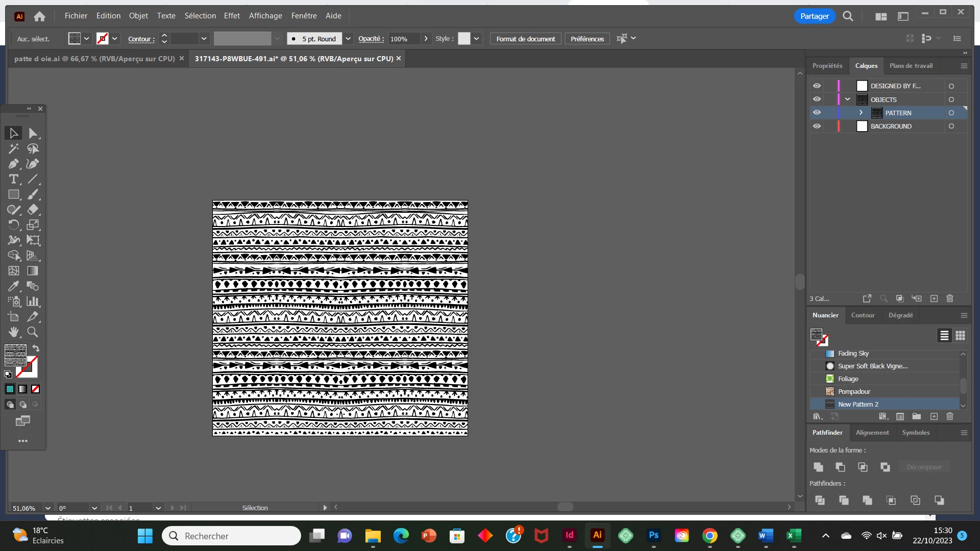Screen dimensions: 980x551
Task: Click the Unite shape mode icon
Action: [x=818, y=467]
